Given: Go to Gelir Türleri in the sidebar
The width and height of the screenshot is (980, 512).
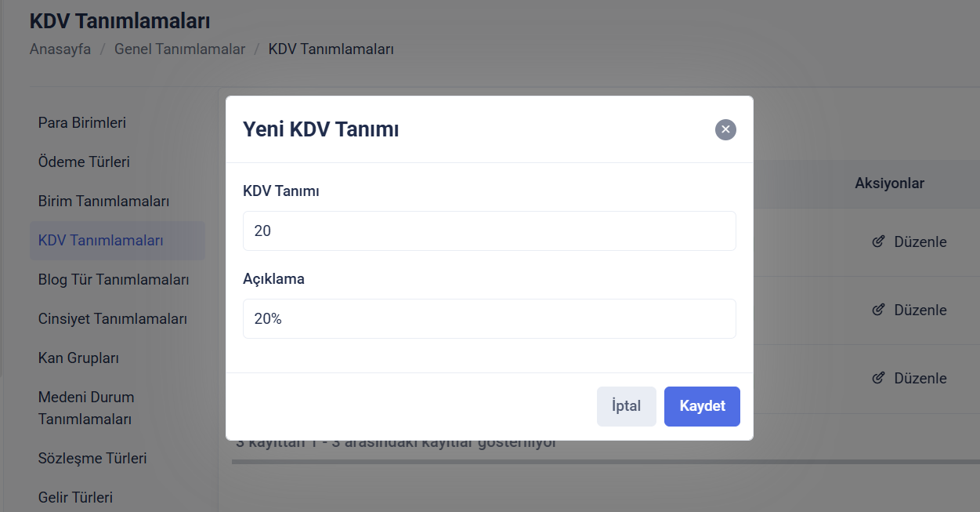Looking at the screenshot, I should (75, 497).
